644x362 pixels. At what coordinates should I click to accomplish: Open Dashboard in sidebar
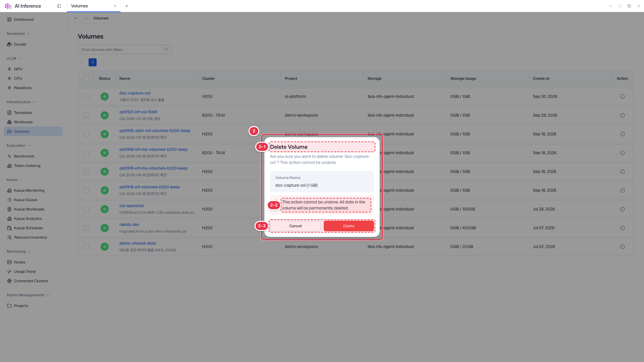[33, 19]
